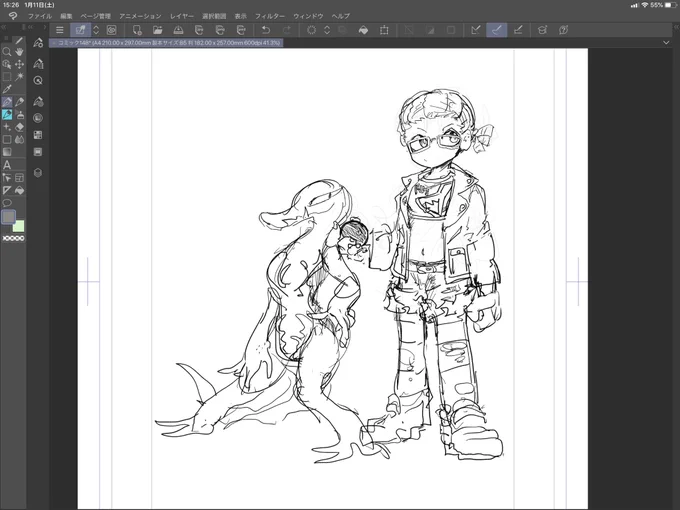Select the Balloon tool
The width and height of the screenshot is (680, 510).
pyautogui.click(x=7, y=203)
